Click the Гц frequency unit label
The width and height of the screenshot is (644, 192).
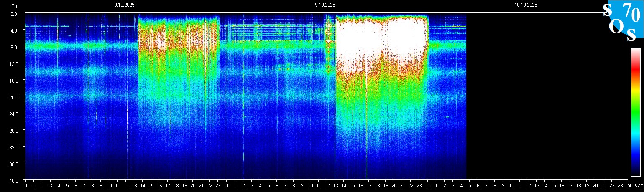[14, 5]
